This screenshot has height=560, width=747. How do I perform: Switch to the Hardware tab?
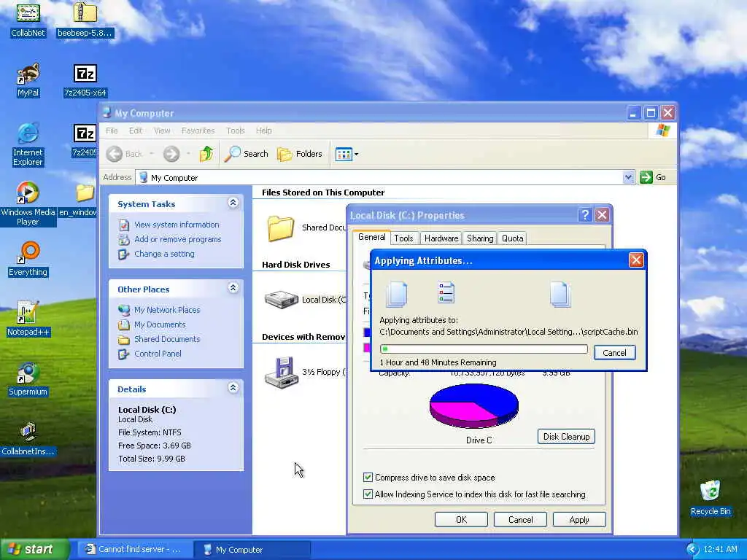(441, 238)
